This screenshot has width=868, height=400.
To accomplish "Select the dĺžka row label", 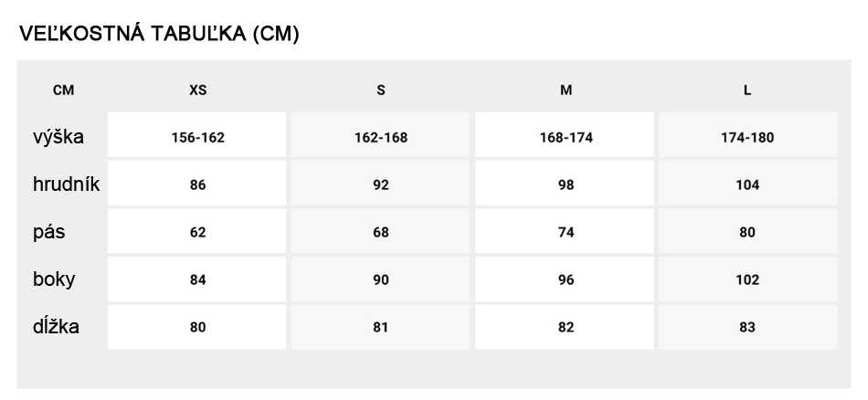I will tap(56, 326).
